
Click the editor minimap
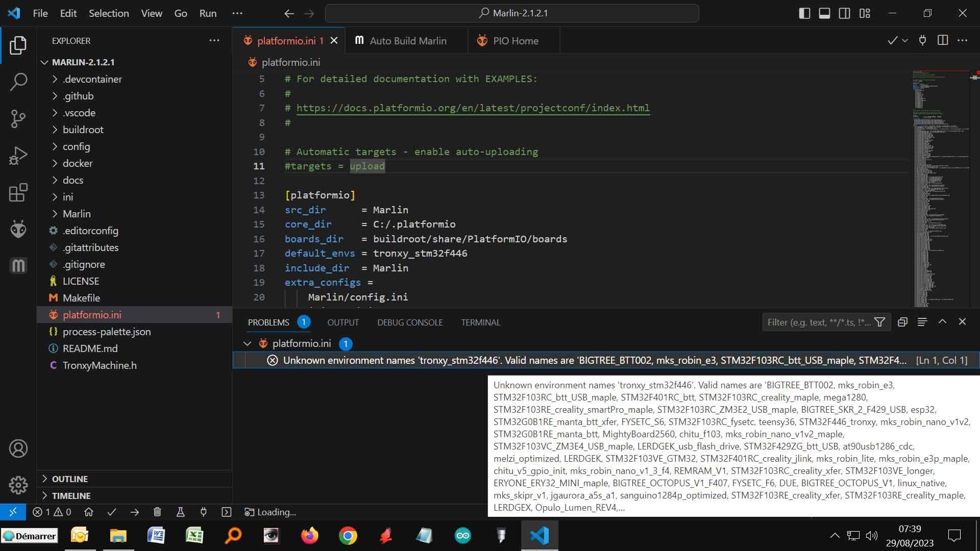point(941,189)
